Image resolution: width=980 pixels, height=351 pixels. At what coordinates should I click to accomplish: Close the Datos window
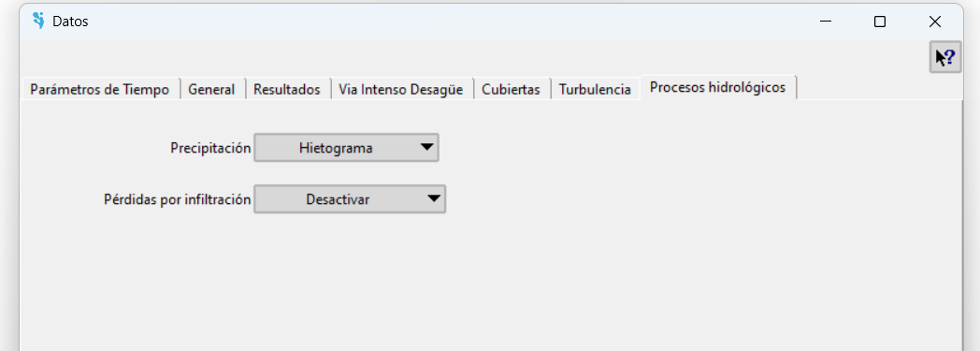[935, 22]
